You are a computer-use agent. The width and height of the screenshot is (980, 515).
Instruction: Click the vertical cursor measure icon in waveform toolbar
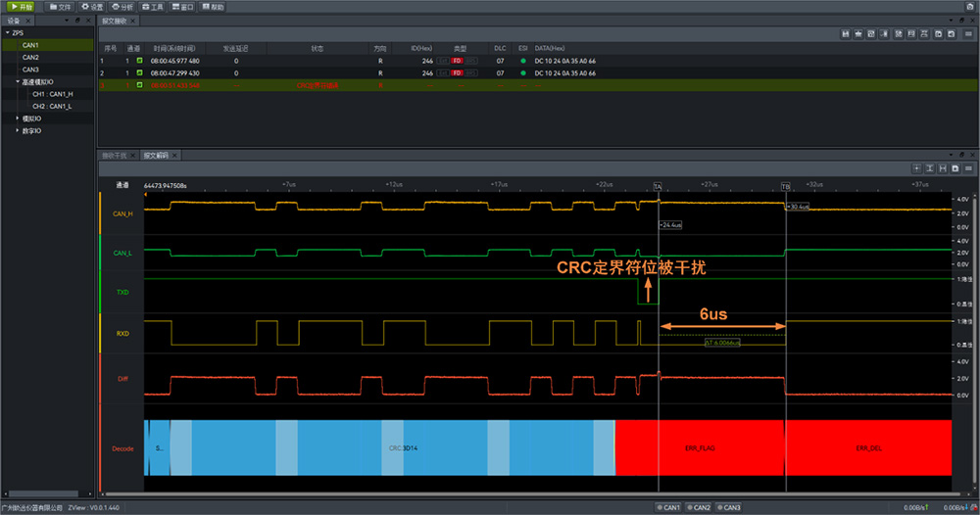[929, 168]
